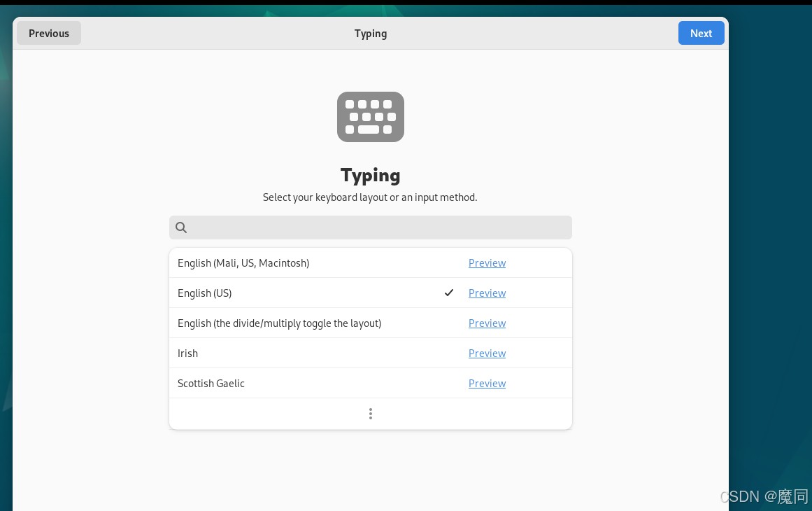Select the English (US) layout row
The height and width of the screenshot is (511, 812).
[x=370, y=293]
